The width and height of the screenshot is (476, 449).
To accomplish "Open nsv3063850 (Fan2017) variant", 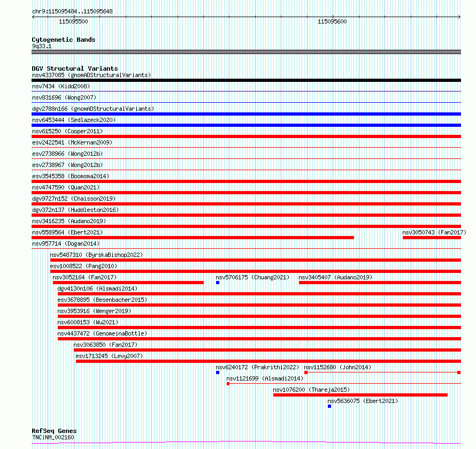I will click(105, 345).
